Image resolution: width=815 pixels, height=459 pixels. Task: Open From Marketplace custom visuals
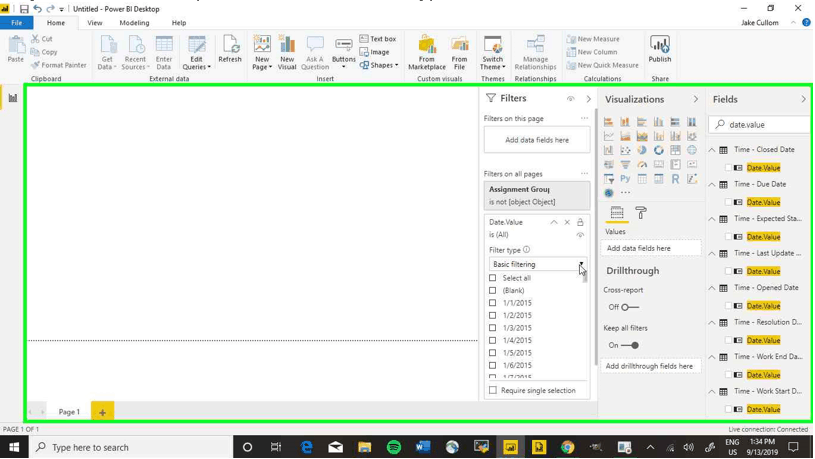(x=427, y=53)
